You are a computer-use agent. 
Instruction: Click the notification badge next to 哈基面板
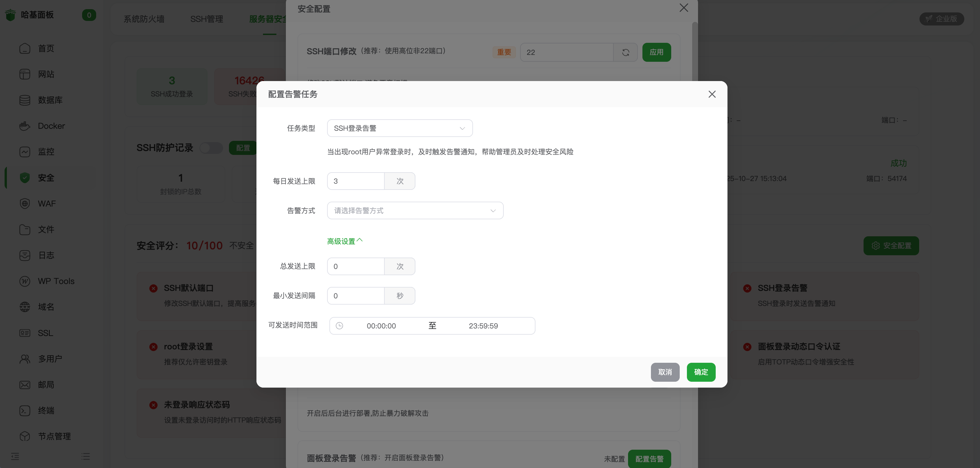point(89,15)
